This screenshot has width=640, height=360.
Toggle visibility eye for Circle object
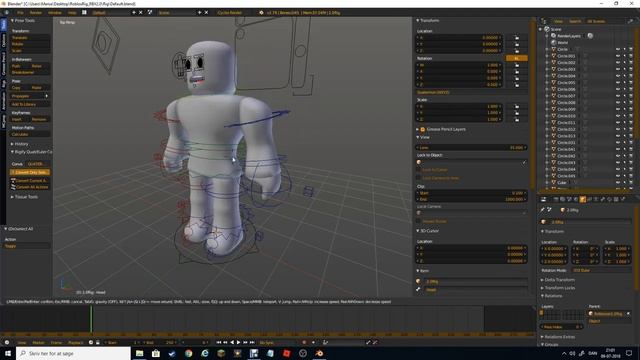click(x=618, y=49)
